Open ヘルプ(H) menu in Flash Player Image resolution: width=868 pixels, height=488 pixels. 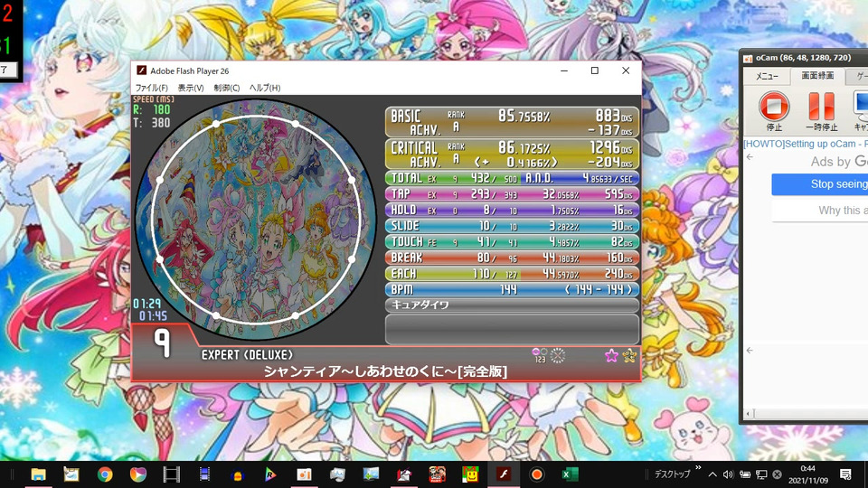(x=265, y=88)
